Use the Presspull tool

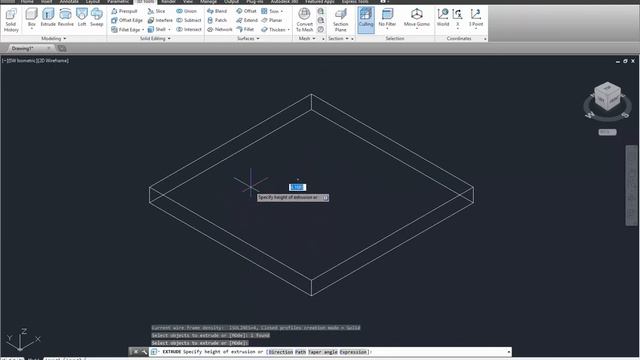[x=124, y=11]
